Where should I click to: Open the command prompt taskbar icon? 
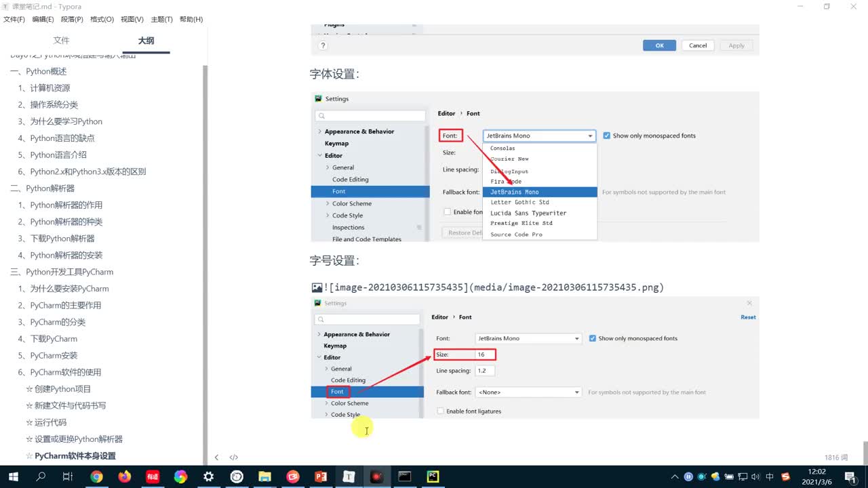click(x=405, y=476)
